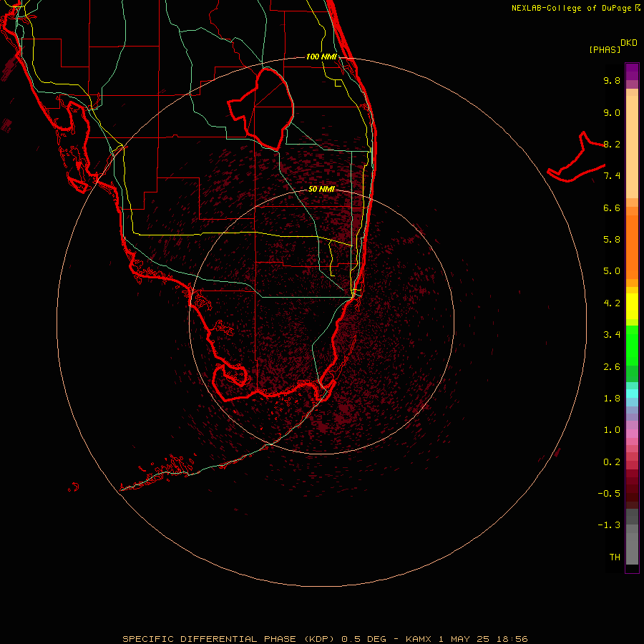The height and width of the screenshot is (644, 644).
Task: Click the -0.5 scale value
Action: tap(609, 494)
